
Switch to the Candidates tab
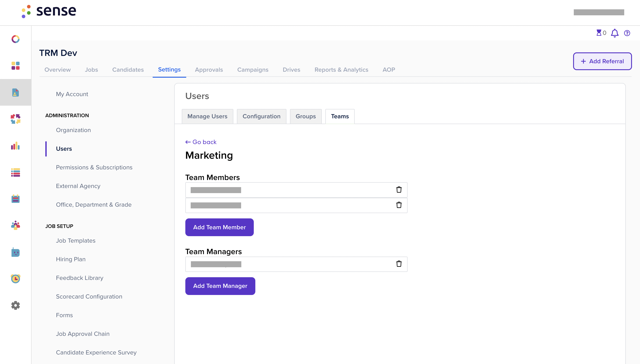click(128, 70)
